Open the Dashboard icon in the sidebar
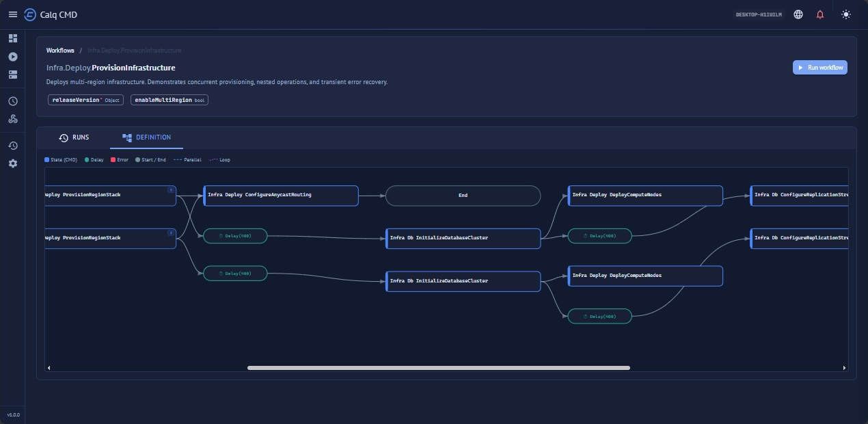 (x=13, y=38)
